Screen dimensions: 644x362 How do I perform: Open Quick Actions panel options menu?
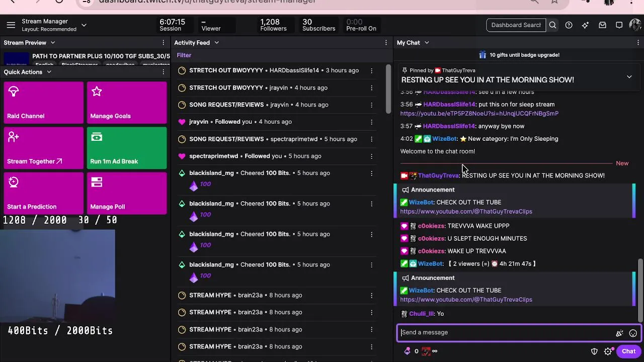(x=163, y=72)
